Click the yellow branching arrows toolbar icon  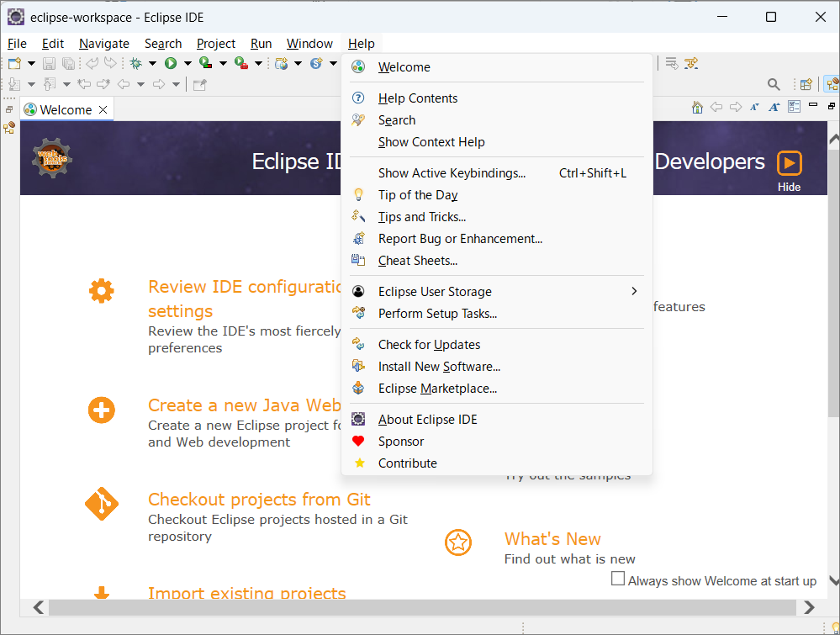tap(692, 63)
